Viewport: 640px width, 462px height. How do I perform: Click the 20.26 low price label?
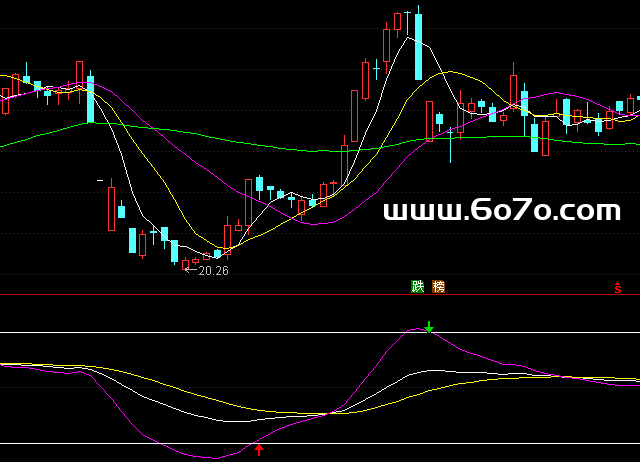(214, 270)
